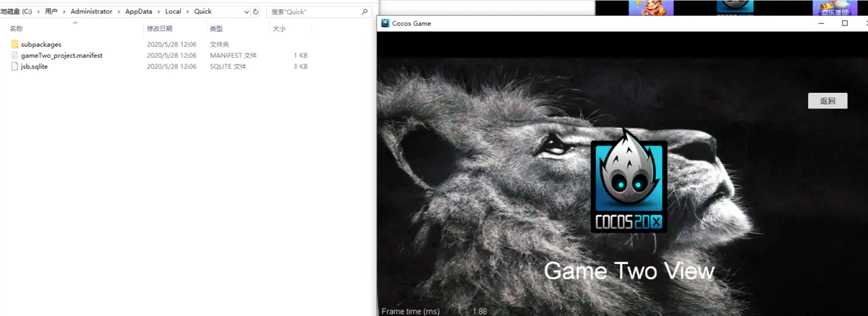The width and height of the screenshot is (868, 316).
Task: Click the Cocos Game window title icon
Action: tap(385, 23)
